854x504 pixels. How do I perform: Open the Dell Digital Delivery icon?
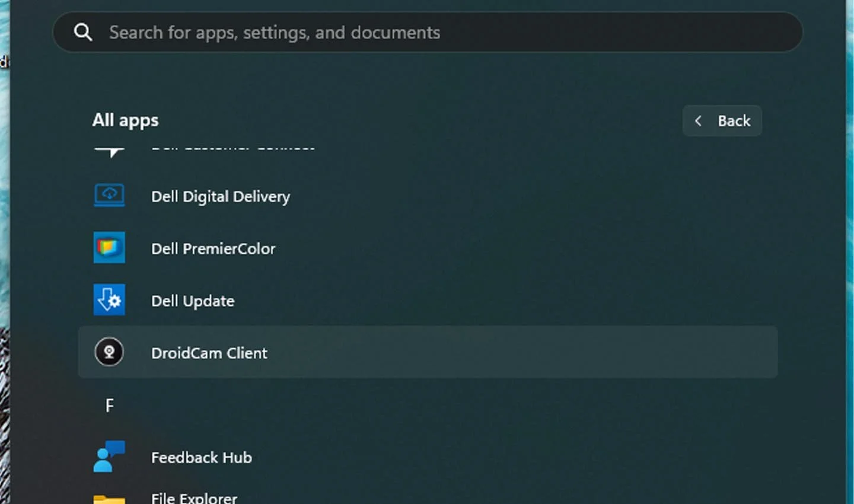point(109,196)
